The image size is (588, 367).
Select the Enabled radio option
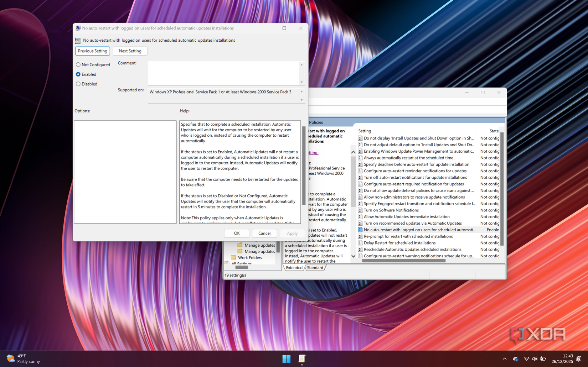pos(78,74)
